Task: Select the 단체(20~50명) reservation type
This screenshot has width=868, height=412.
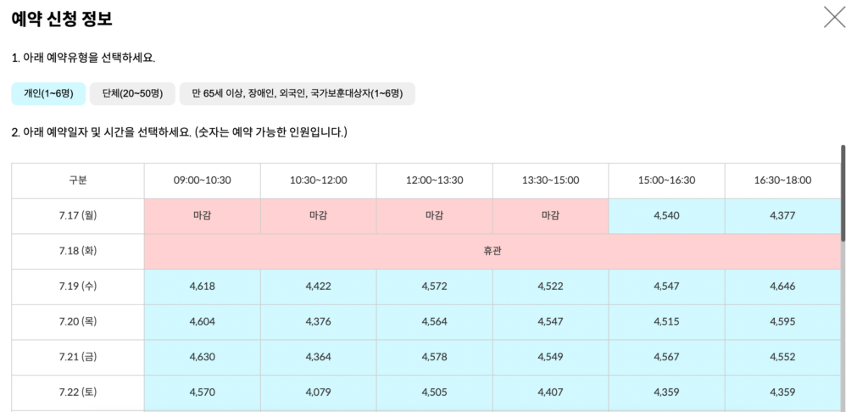Action: pos(132,93)
